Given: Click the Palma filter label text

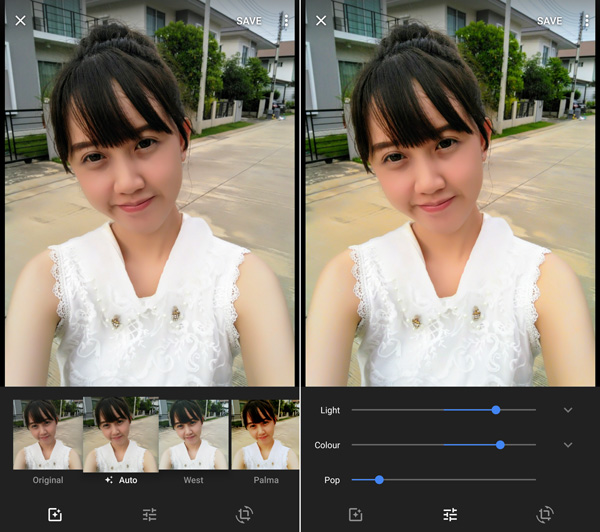Looking at the screenshot, I should click(266, 480).
